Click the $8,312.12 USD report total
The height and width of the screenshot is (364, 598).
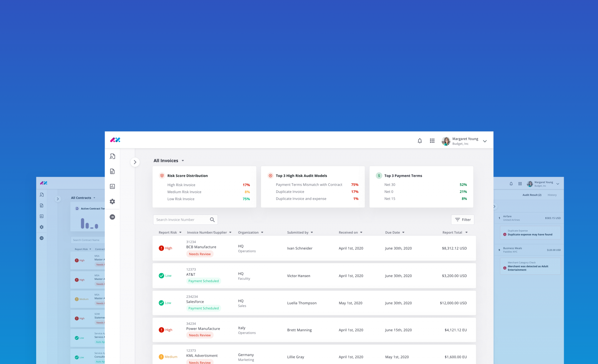point(454,248)
